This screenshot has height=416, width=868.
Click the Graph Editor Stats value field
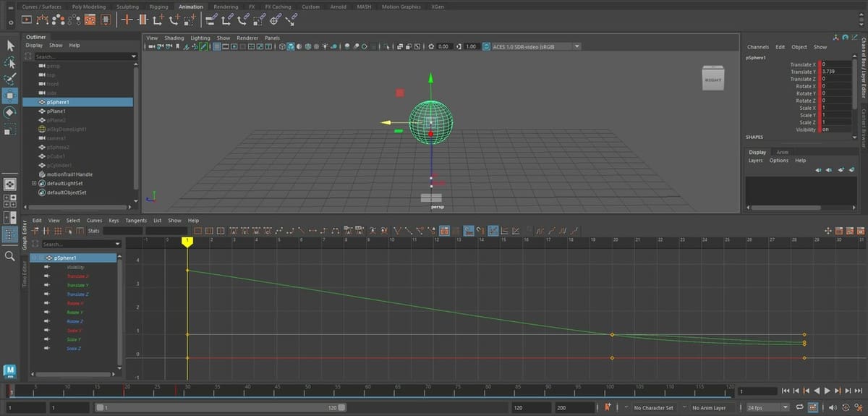click(x=123, y=231)
